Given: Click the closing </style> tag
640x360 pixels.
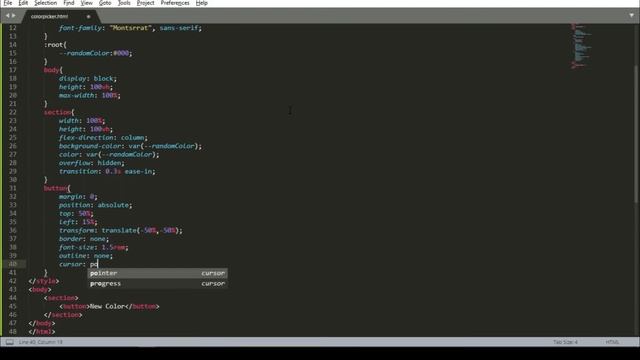Looking at the screenshot, I should pos(44,281).
